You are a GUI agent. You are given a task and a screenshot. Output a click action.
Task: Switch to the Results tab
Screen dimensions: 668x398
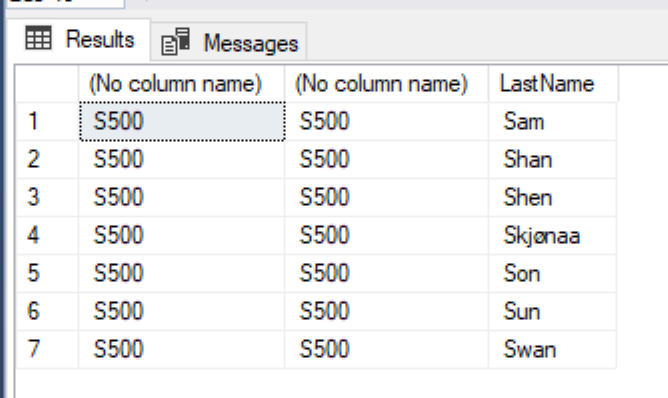click(x=80, y=39)
